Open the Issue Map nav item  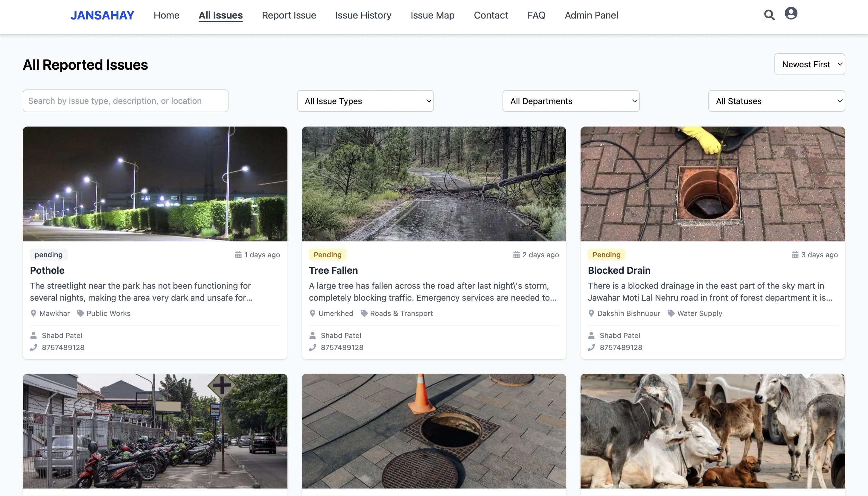click(432, 15)
